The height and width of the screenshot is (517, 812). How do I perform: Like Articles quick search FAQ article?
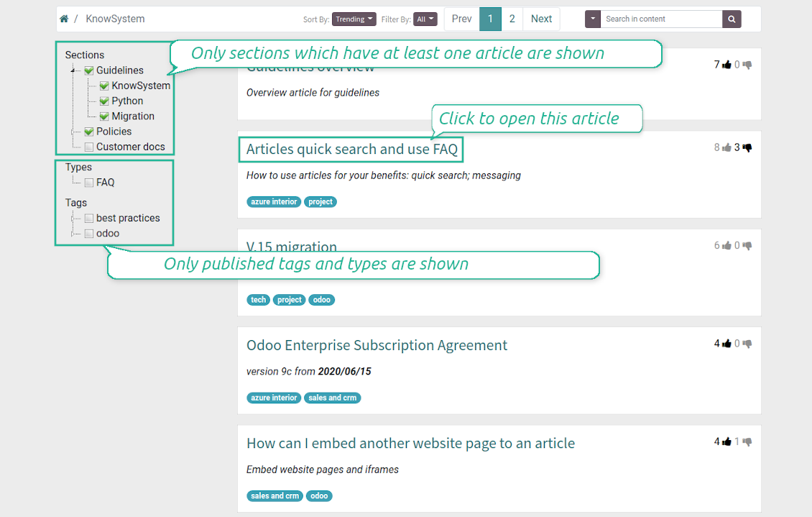726,147
